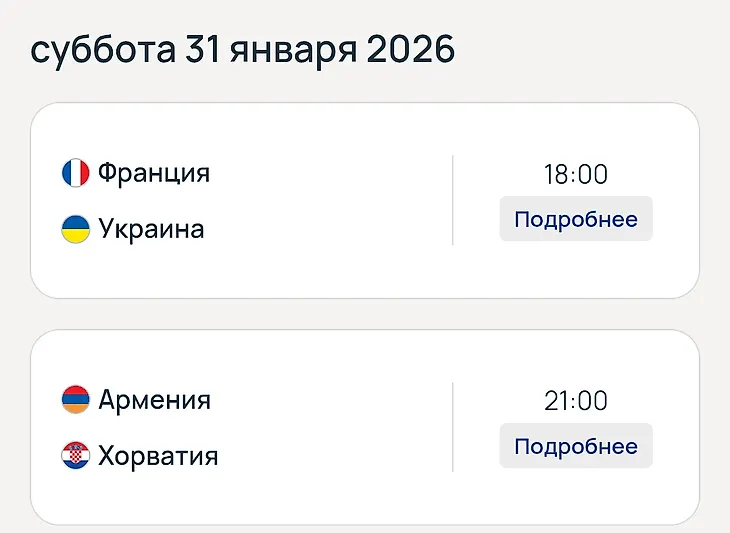Click the vertical divider in Armenia–Croatia card

pos(453,427)
